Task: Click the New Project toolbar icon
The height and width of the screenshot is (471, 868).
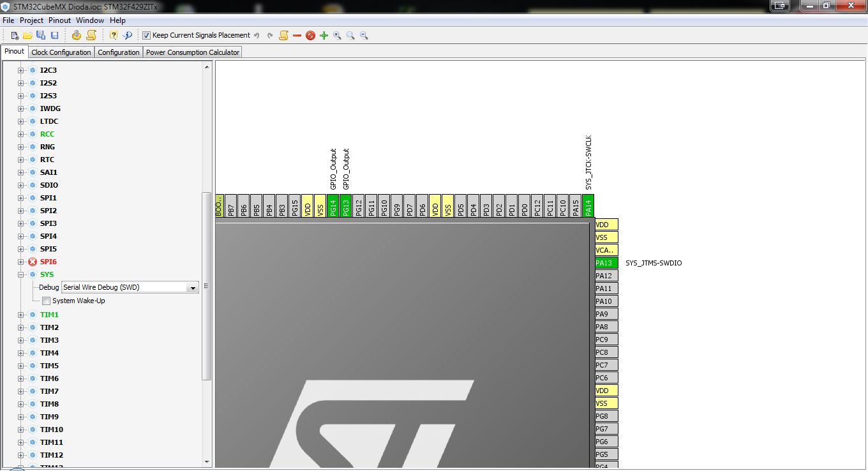Action: (x=15, y=36)
